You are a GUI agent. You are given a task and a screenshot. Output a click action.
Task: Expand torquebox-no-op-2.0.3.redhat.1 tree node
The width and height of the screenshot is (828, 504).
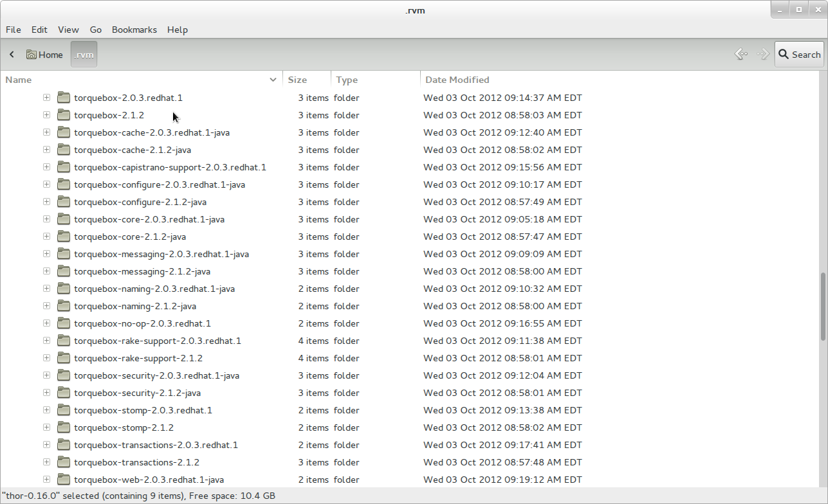46,323
